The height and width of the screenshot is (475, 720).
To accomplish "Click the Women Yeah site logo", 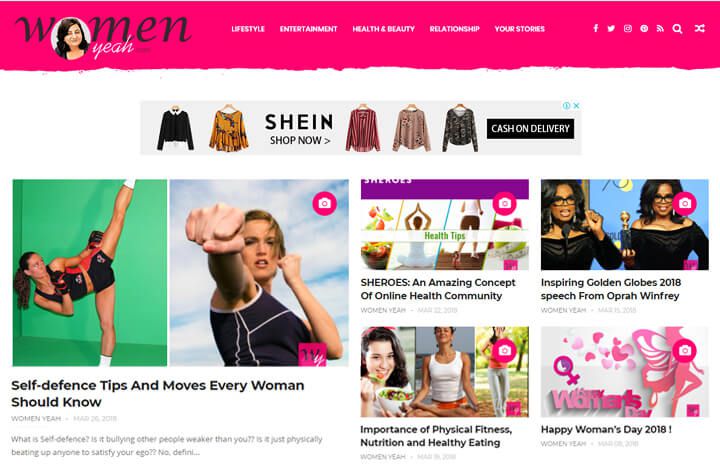I will pos(103,37).
